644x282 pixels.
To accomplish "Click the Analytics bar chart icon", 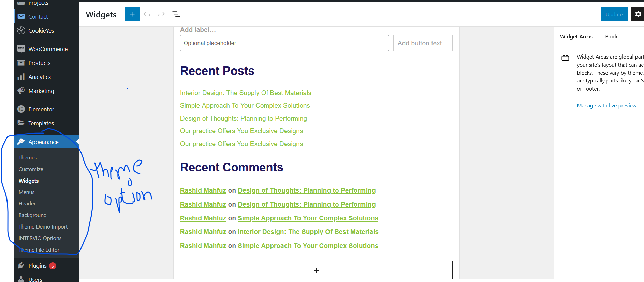I will 21,77.
